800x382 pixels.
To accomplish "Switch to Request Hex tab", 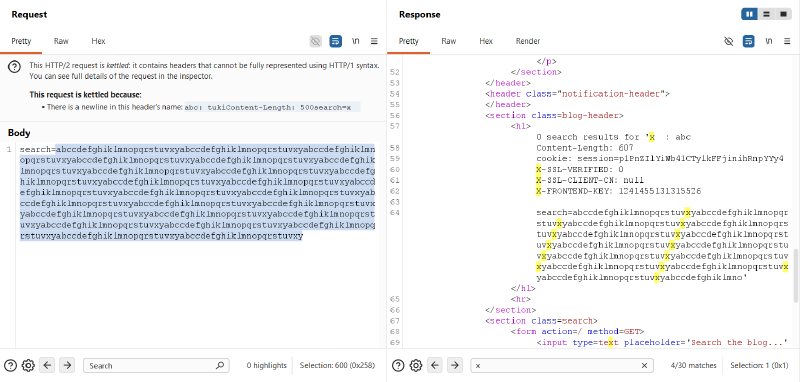I will [x=98, y=41].
